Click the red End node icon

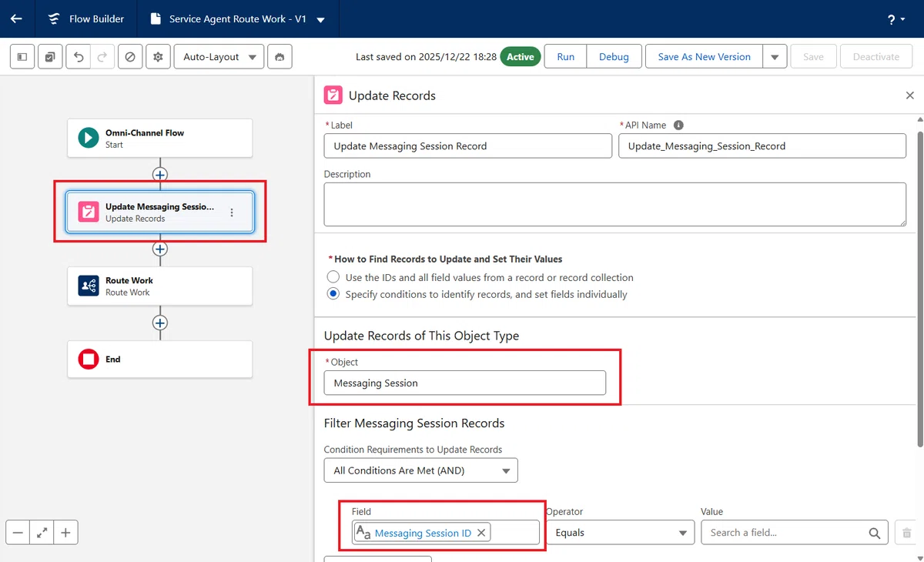89,360
